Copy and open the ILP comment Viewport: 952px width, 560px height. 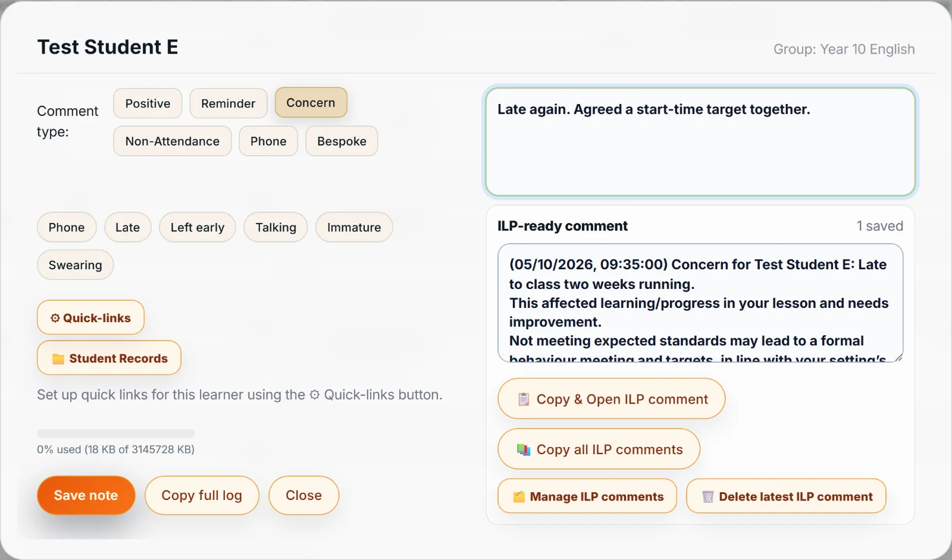pos(611,399)
